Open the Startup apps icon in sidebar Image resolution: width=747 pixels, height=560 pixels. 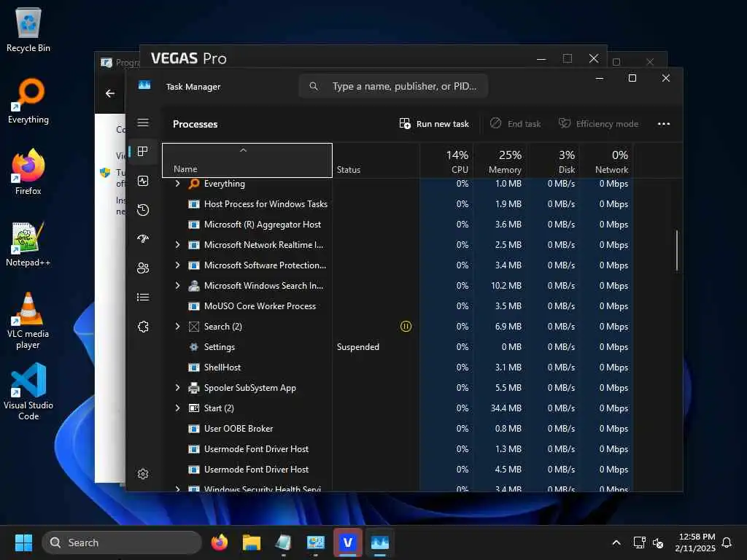[x=143, y=239]
